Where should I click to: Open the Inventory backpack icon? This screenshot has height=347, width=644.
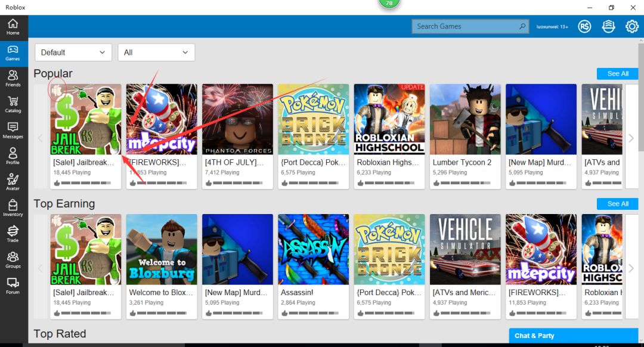coord(13,207)
